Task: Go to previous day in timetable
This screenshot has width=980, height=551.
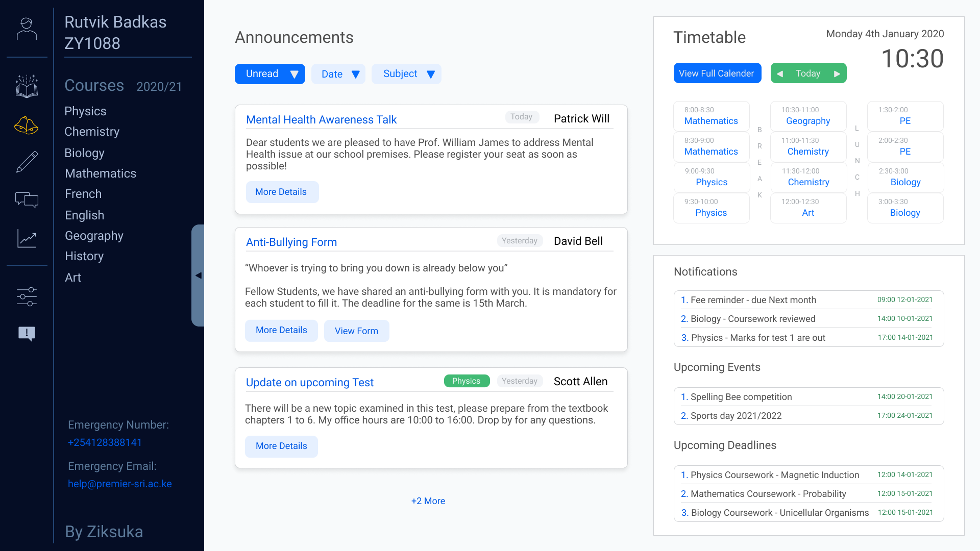Action: tap(780, 74)
